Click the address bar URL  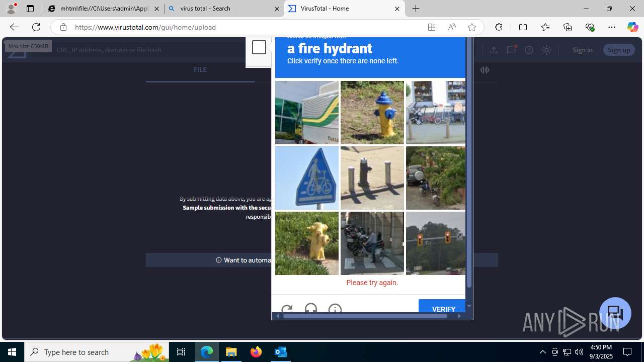(145, 27)
